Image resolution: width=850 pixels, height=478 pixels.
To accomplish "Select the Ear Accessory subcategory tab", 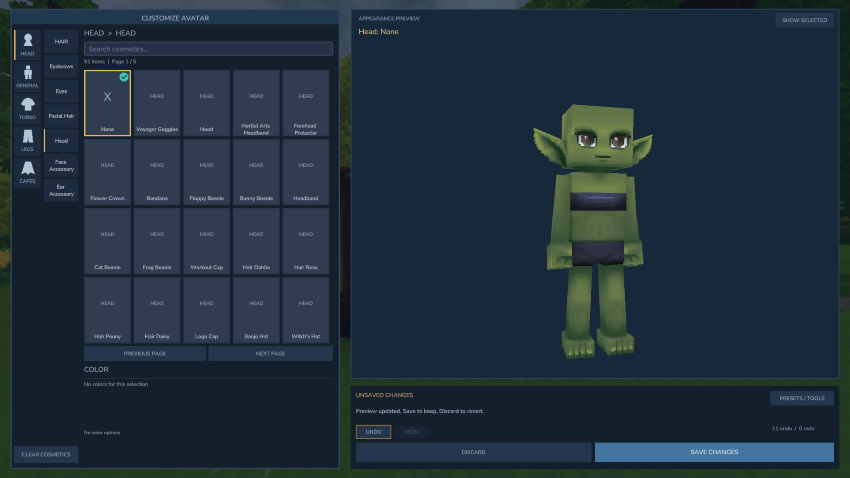I will tap(61, 190).
